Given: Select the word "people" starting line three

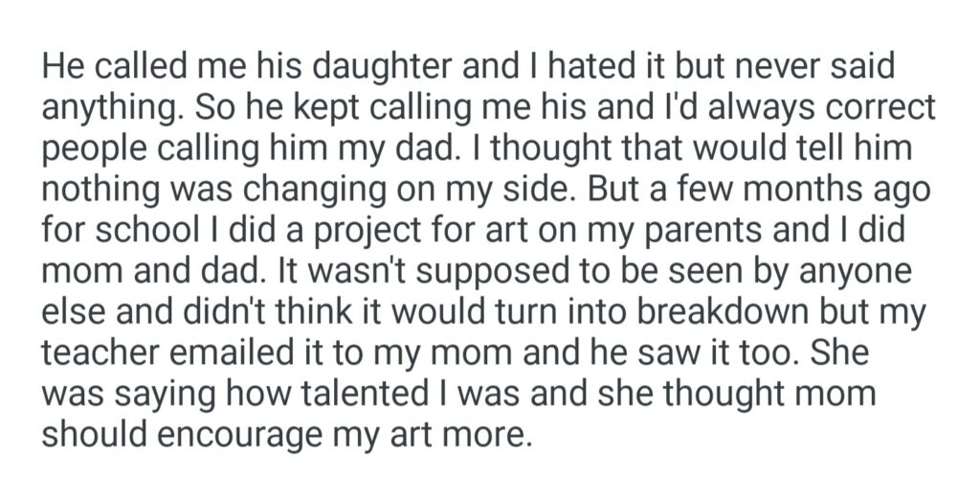Looking at the screenshot, I should point(92,148).
